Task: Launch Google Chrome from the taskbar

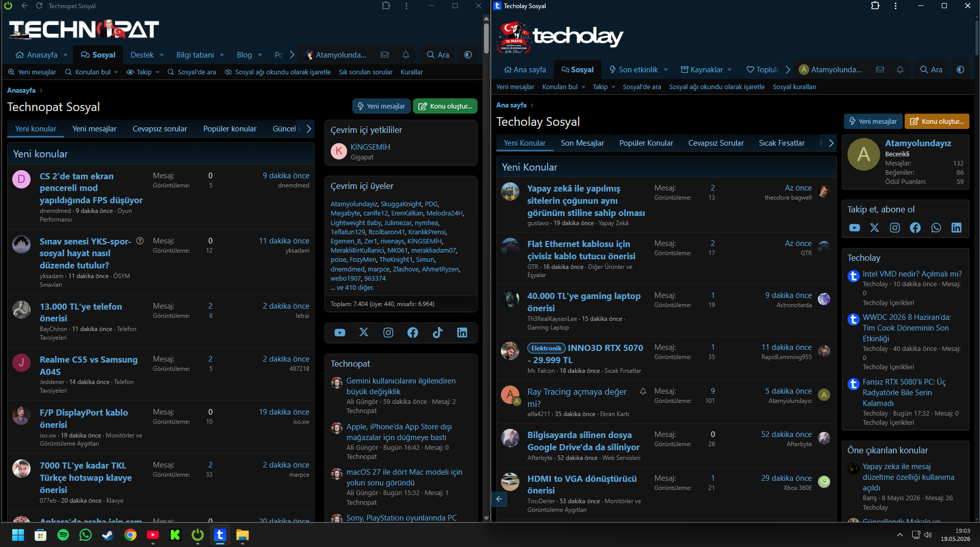Action: click(130, 535)
